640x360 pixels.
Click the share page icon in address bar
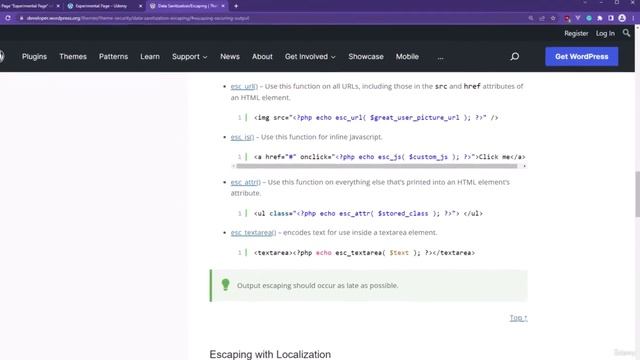(542, 18)
